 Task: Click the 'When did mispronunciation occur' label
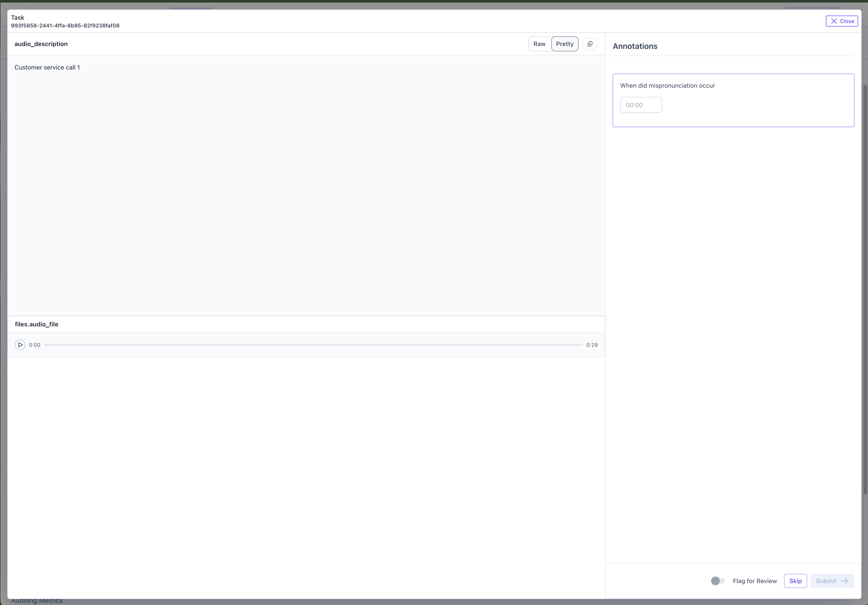pyautogui.click(x=668, y=85)
